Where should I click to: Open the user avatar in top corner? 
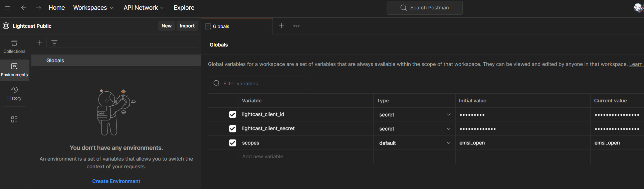pyautogui.click(x=638, y=8)
